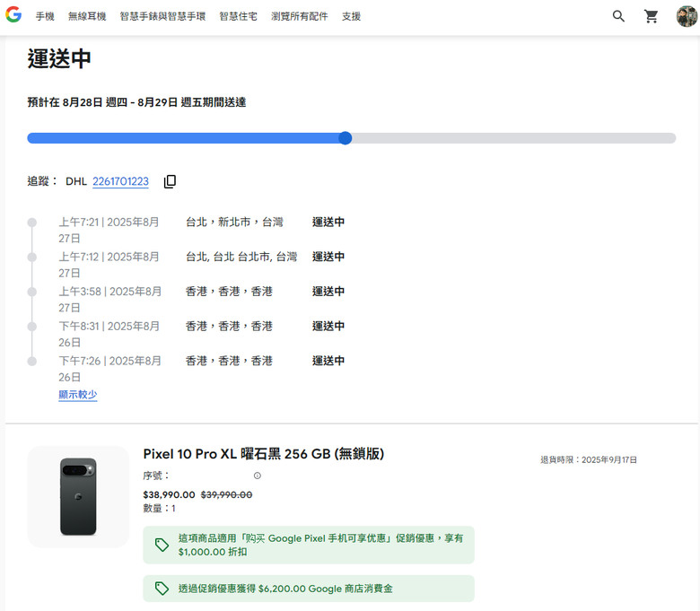
Task: Click the 運送中 page heading
Action: coord(59,59)
